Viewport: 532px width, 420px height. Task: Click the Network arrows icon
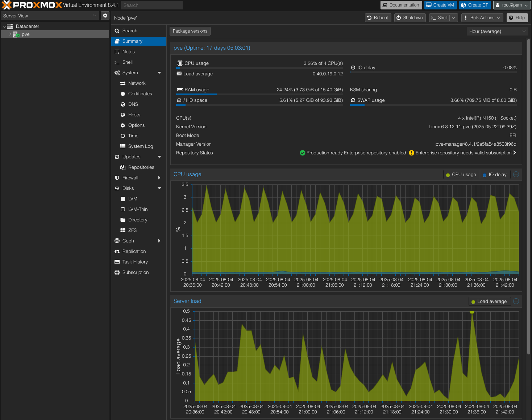tap(123, 83)
